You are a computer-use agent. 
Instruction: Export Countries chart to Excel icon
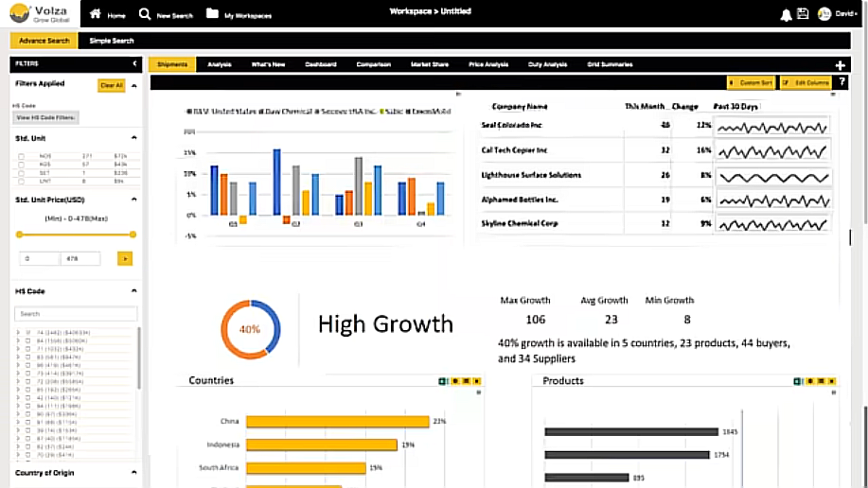[442, 381]
